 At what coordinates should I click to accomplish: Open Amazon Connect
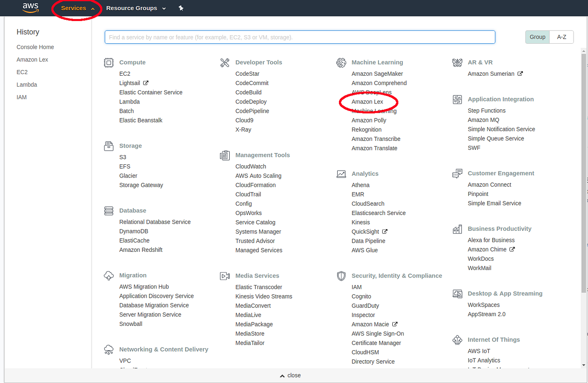tap(489, 185)
